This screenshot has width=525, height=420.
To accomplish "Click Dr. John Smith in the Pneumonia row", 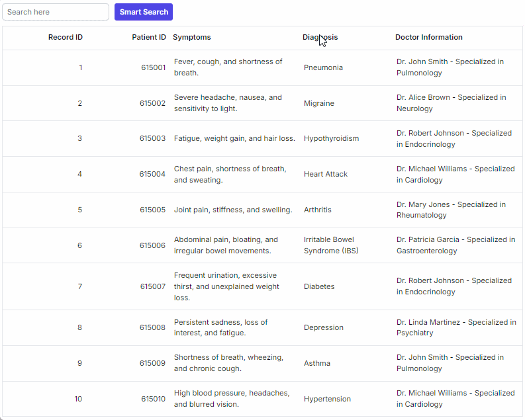I will click(x=450, y=67).
